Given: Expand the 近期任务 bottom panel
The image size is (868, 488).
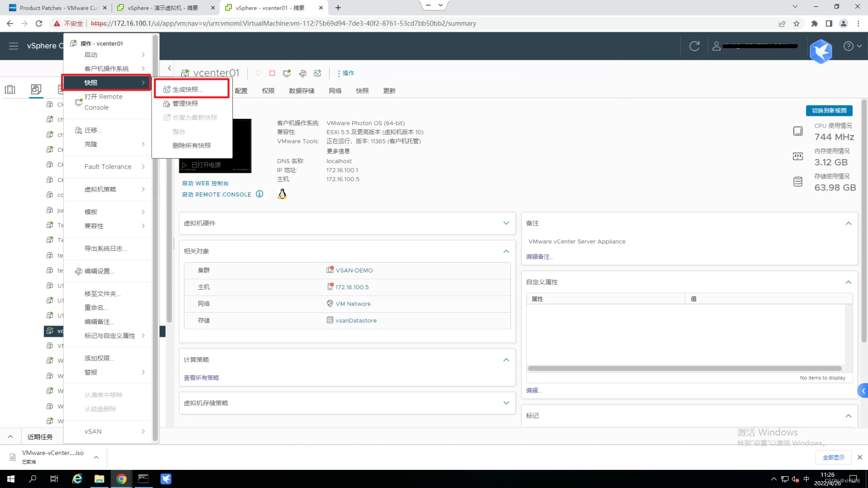Looking at the screenshot, I should click(x=10, y=436).
